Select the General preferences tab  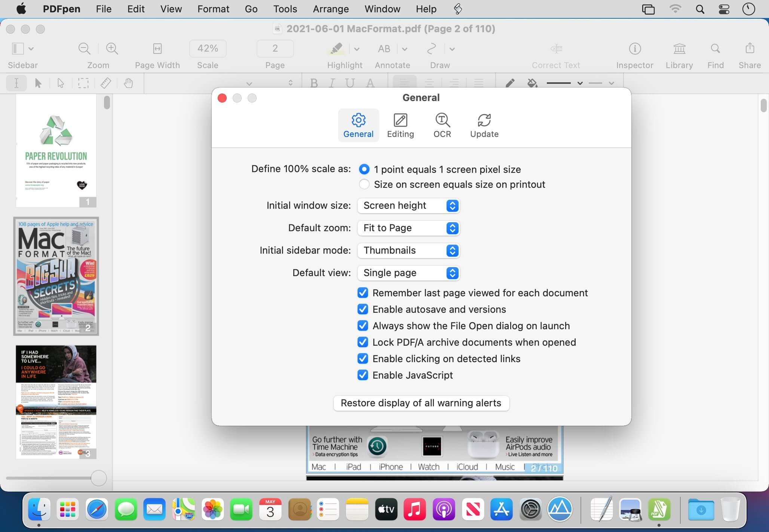click(358, 125)
